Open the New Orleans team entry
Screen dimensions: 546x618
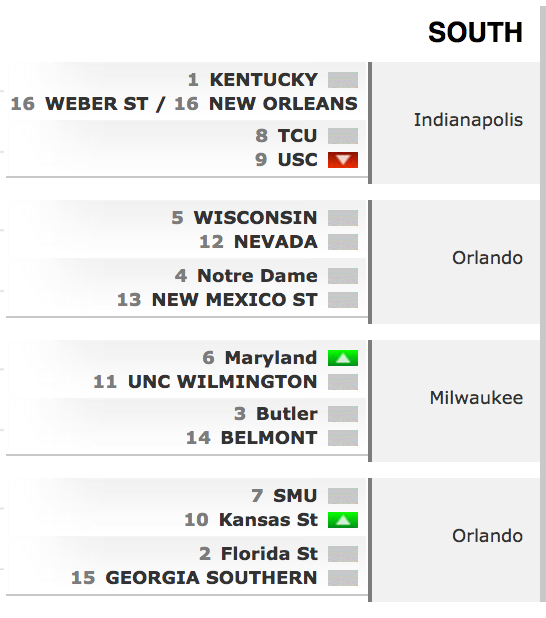(283, 104)
